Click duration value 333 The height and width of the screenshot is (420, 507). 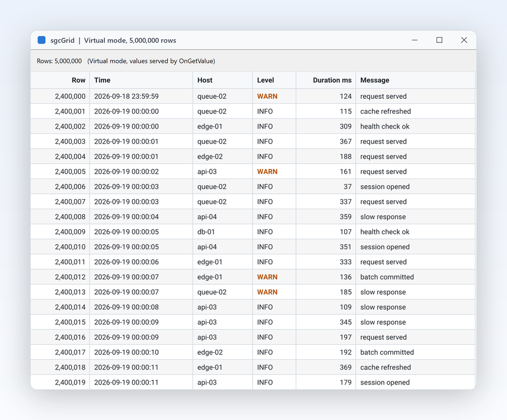point(345,262)
